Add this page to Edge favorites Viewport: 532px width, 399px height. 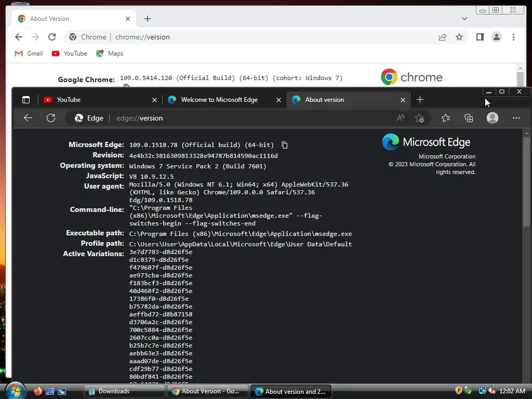pos(419,118)
